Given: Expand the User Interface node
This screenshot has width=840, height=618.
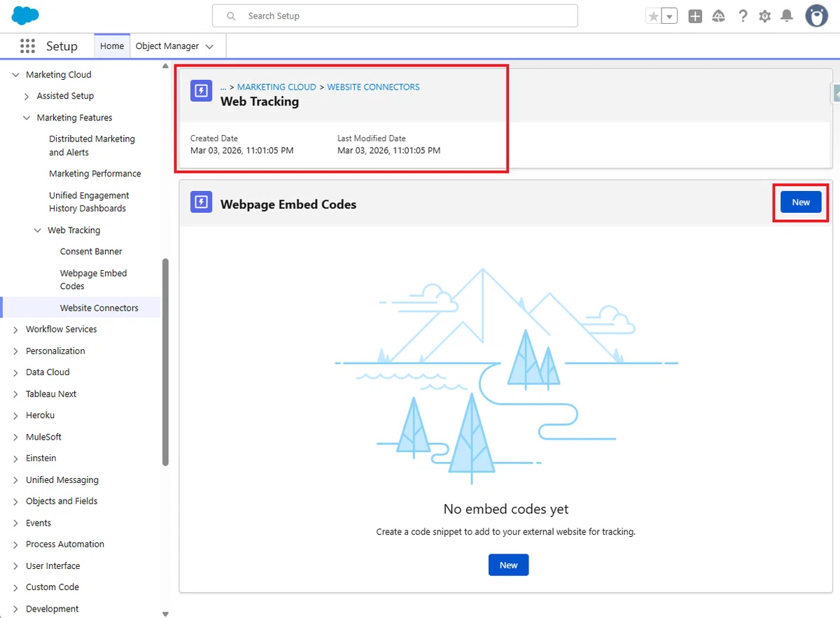Looking at the screenshot, I should (x=16, y=566).
